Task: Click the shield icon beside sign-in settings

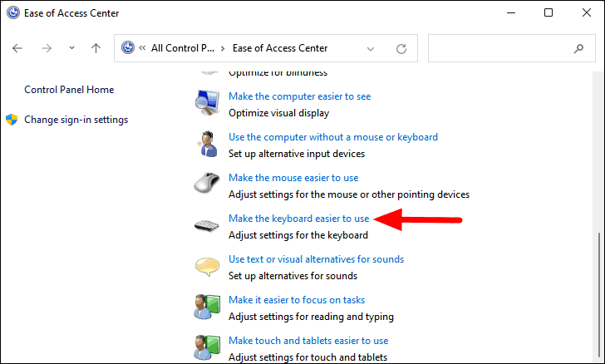Action: pos(12,120)
